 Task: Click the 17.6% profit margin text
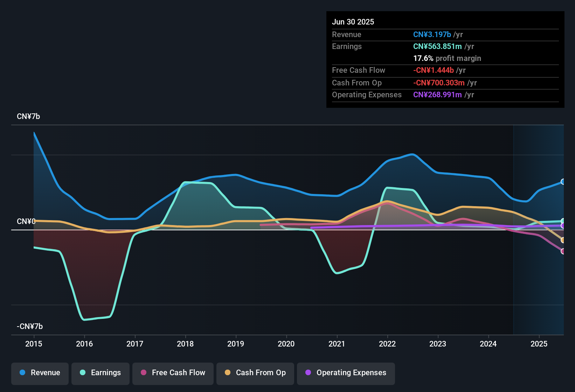pyautogui.click(x=447, y=58)
